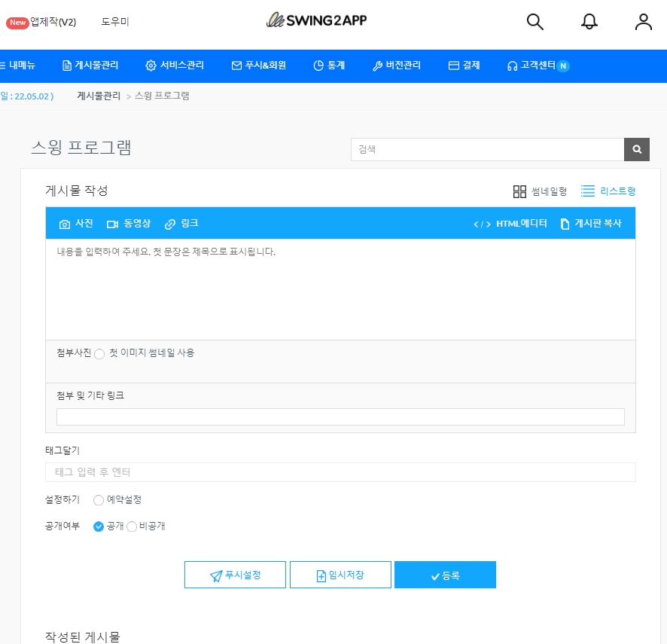This screenshot has height=644, width=667.
Task: Click 푸시설정 button
Action: click(235, 575)
